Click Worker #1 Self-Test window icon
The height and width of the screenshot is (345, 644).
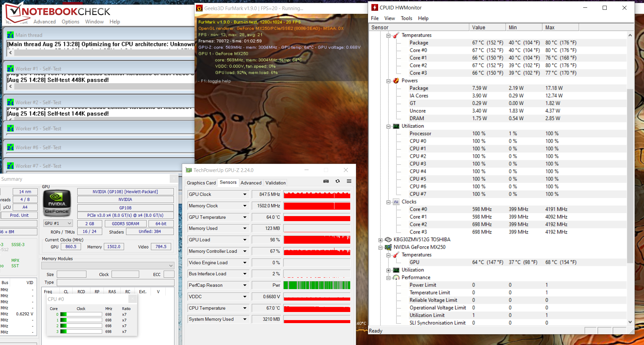tap(10, 69)
